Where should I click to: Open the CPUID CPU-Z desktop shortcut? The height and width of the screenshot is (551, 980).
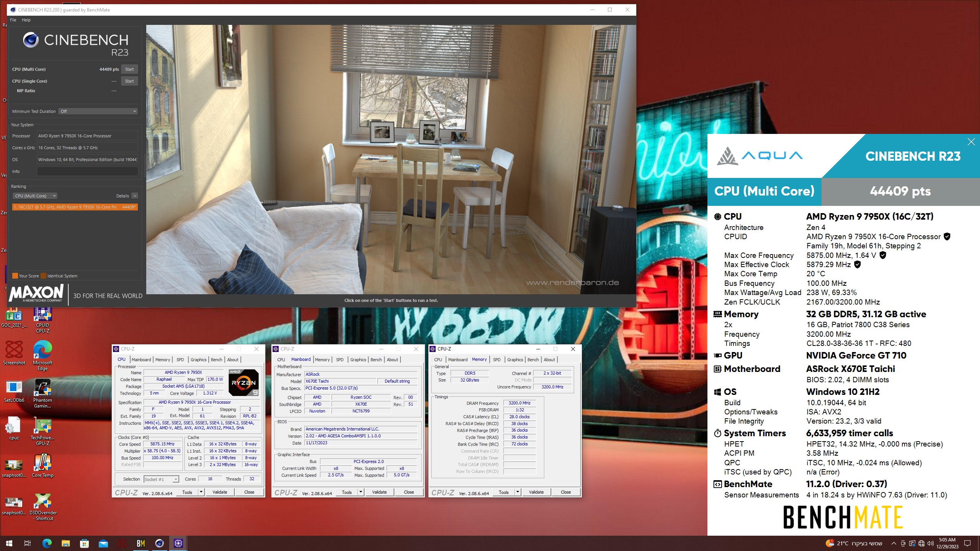42,321
